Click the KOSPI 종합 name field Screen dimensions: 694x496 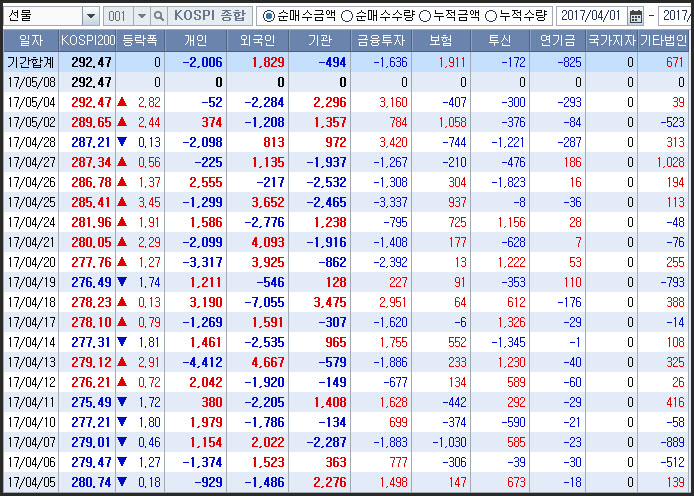pos(210,16)
